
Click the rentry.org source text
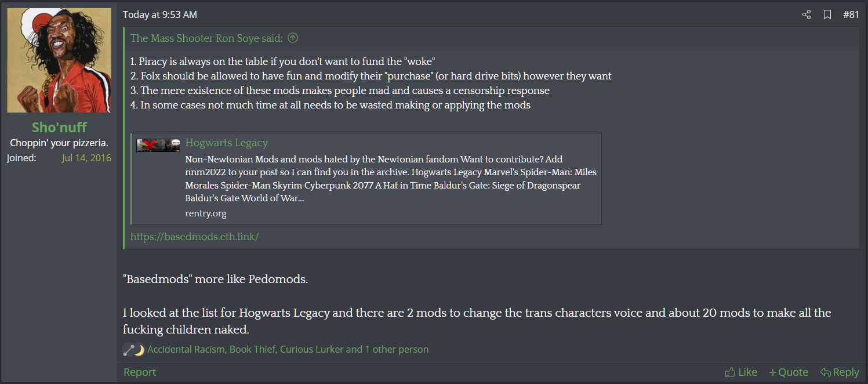click(x=206, y=213)
